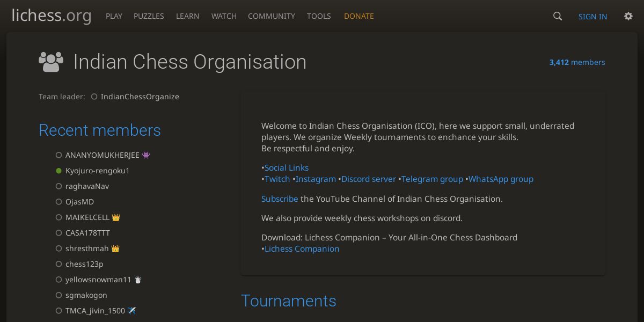Open the TOOLS menu
The image size is (644, 322).
click(319, 16)
